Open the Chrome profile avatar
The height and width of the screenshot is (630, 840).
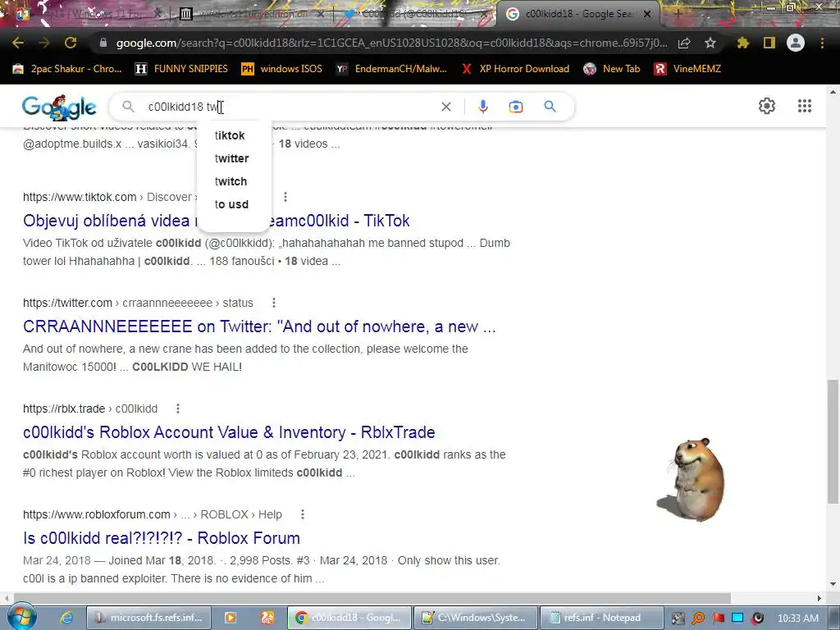tap(796, 43)
